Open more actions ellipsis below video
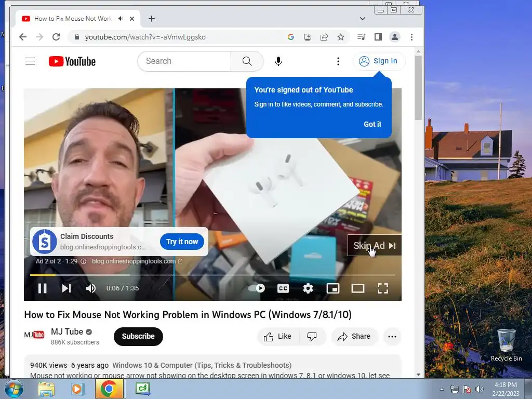The image size is (532, 399). (392, 336)
